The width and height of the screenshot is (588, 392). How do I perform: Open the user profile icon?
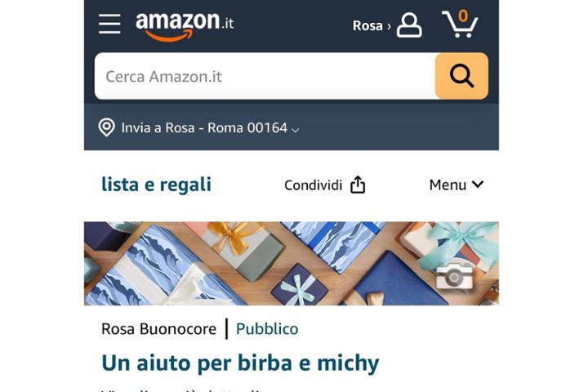click(x=409, y=25)
